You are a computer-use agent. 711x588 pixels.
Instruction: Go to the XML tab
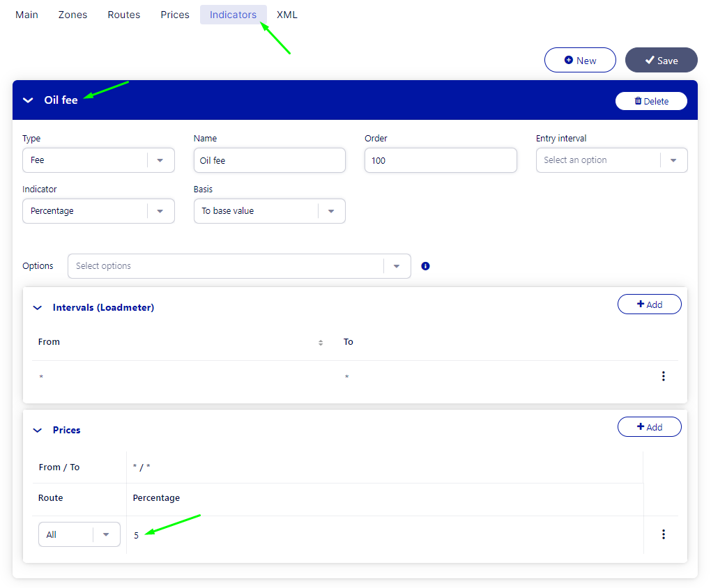(286, 15)
